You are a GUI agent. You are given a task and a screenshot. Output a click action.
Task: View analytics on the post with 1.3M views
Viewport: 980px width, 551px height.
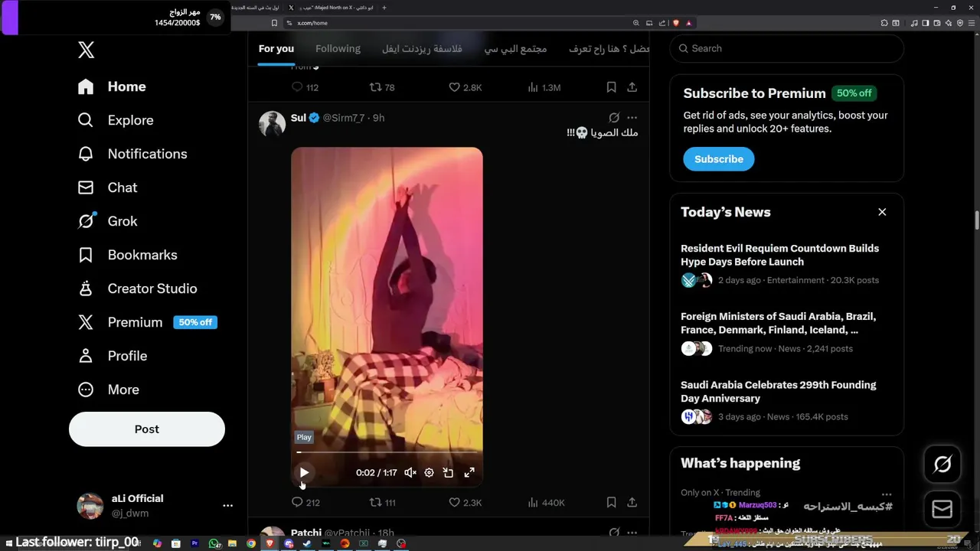tap(544, 87)
